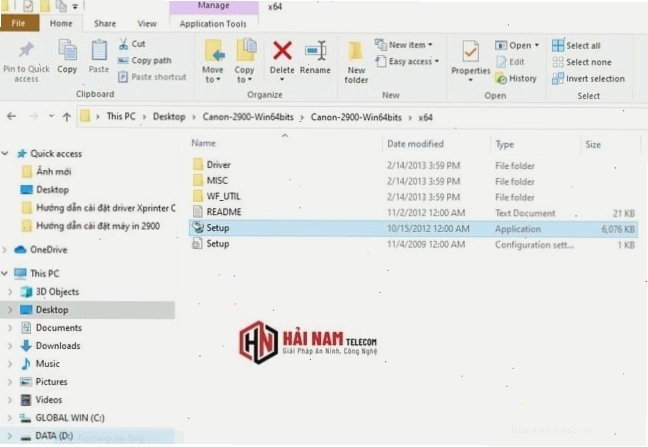Collapse the Quick access tree
This screenshot has width=648, height=447.
click(5, 154)
